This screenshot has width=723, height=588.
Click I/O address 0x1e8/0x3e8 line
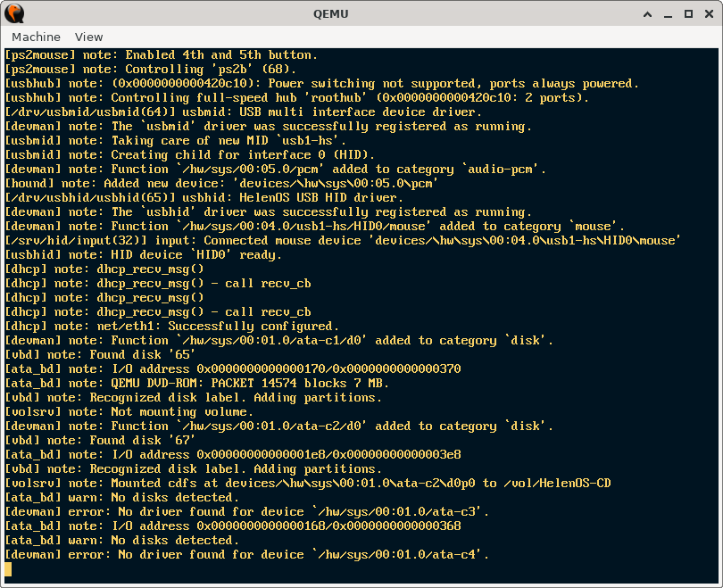tap(233, 455)
